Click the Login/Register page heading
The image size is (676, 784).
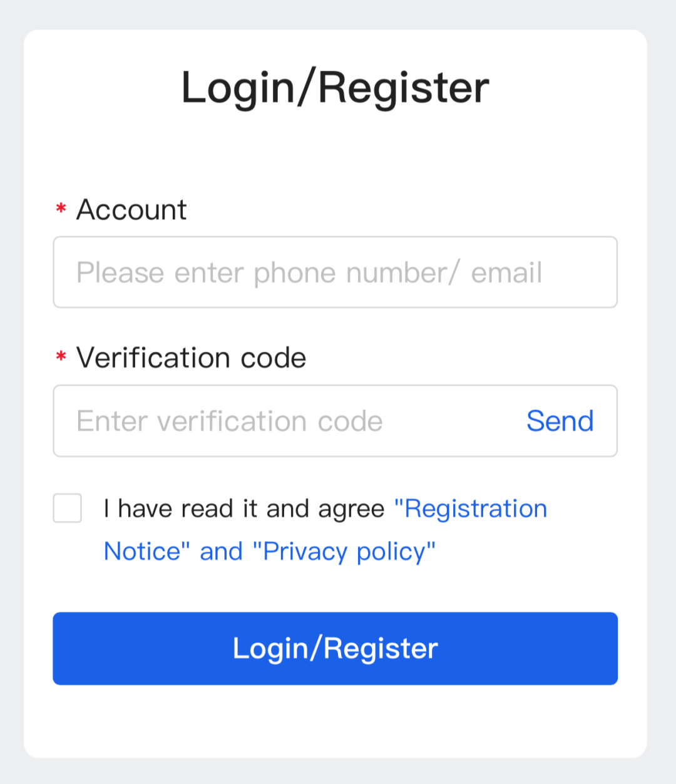pos(335,87)
